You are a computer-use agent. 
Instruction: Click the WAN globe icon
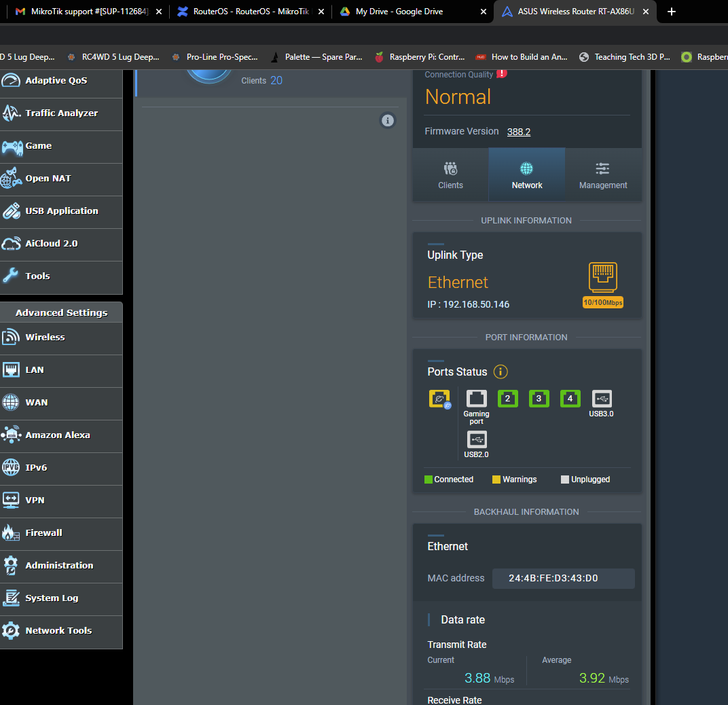11,402
